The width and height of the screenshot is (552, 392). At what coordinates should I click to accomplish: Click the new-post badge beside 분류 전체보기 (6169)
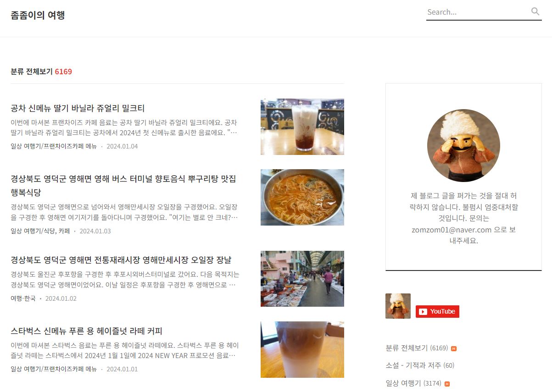coord(454,348)
